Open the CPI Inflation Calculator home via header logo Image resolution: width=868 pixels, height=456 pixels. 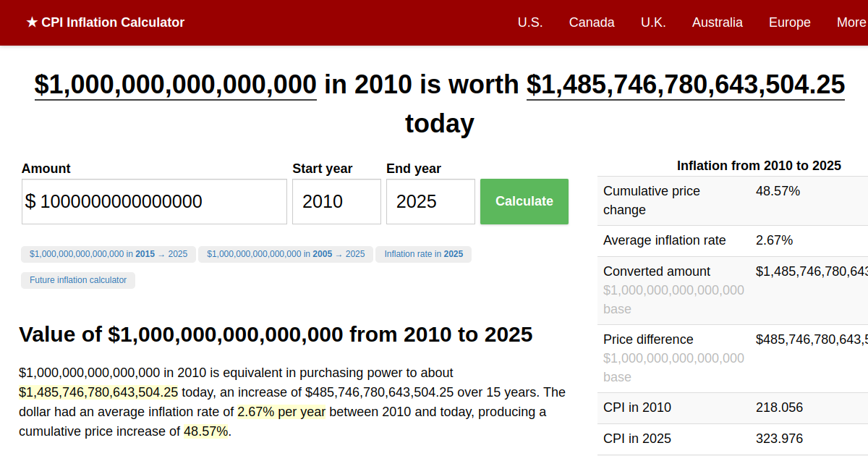click(112, 22)
